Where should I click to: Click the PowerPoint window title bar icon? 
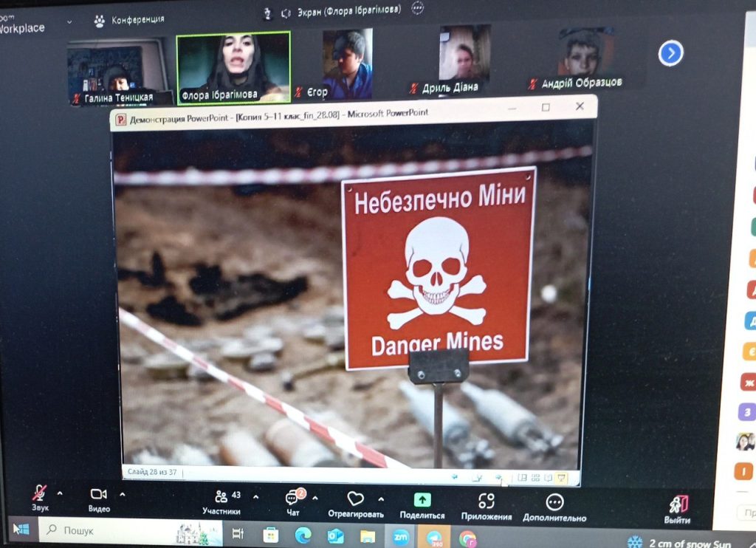[x=120, y=119]
